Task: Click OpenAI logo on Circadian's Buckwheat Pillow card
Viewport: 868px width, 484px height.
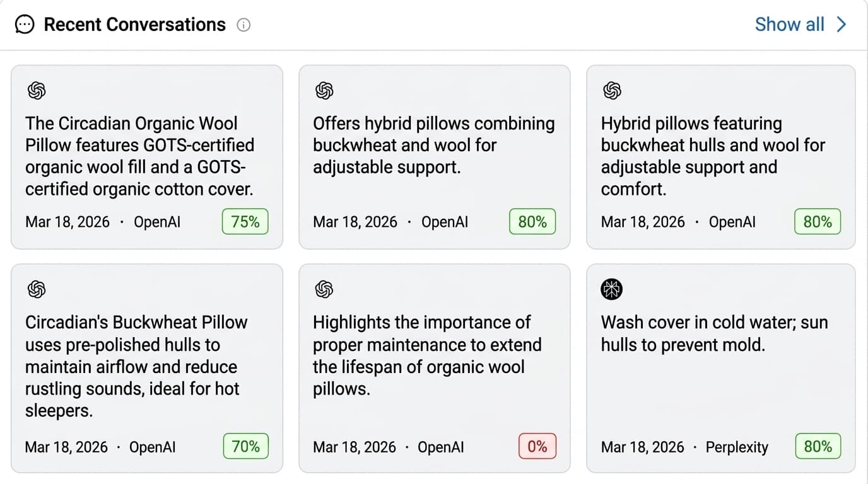Action: (37, 290)
